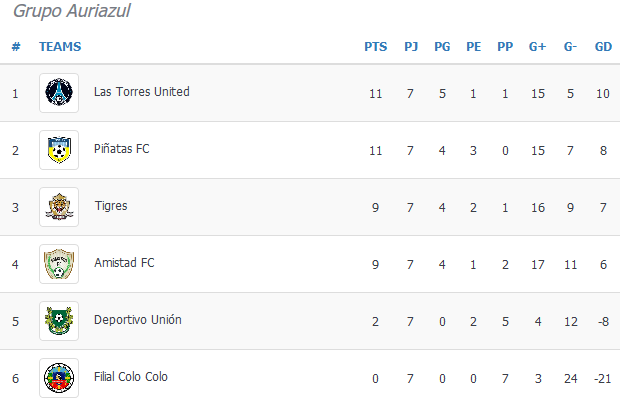Image resolution: width=620 pixels, height=403 pixels.
Task: Open the Filial Colo Colo round emblem
Action: tap(59, 378)
